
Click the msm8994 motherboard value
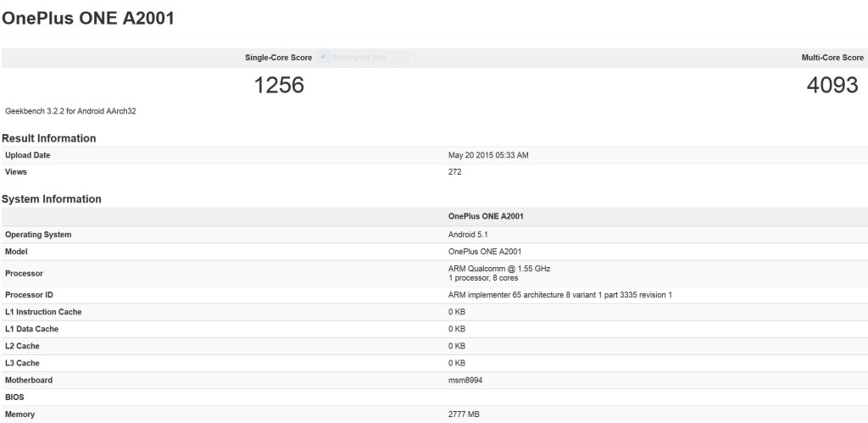point(465,380)
